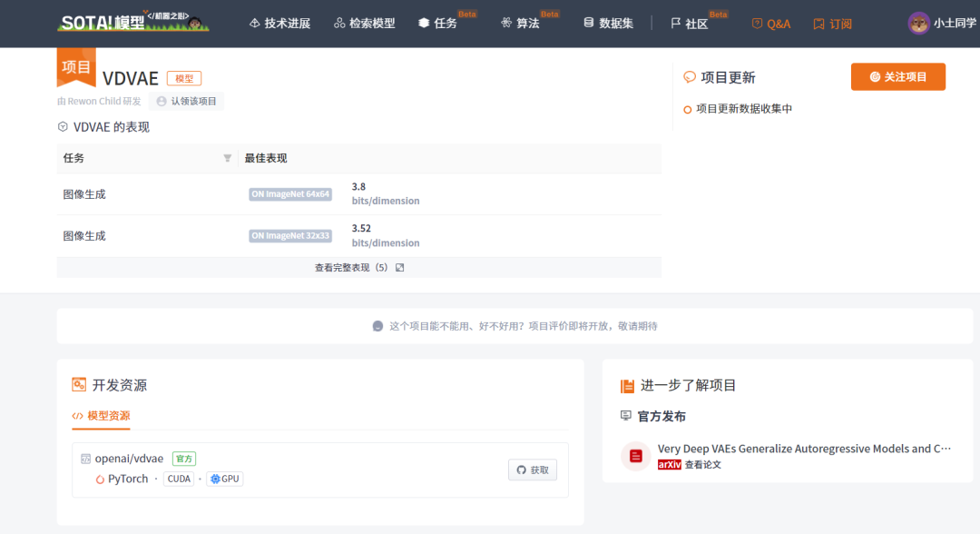This screenshot has height=534, width=980.
Task: Click the chat bubble icon by 项目更新
Action: (x=690, y=77)
